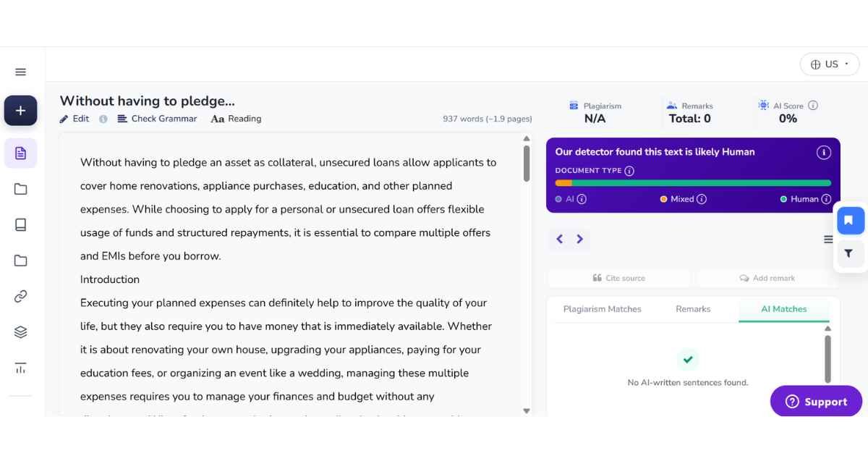Click the "No AI-written sentences found." message
The image size is (868, 456).
(688, 382)
